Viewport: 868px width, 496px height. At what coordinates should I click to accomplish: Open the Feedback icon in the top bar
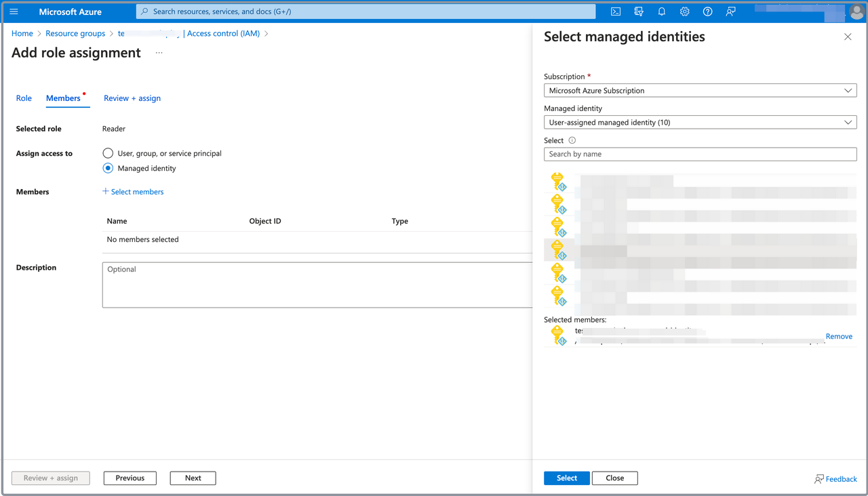point(730,12)
